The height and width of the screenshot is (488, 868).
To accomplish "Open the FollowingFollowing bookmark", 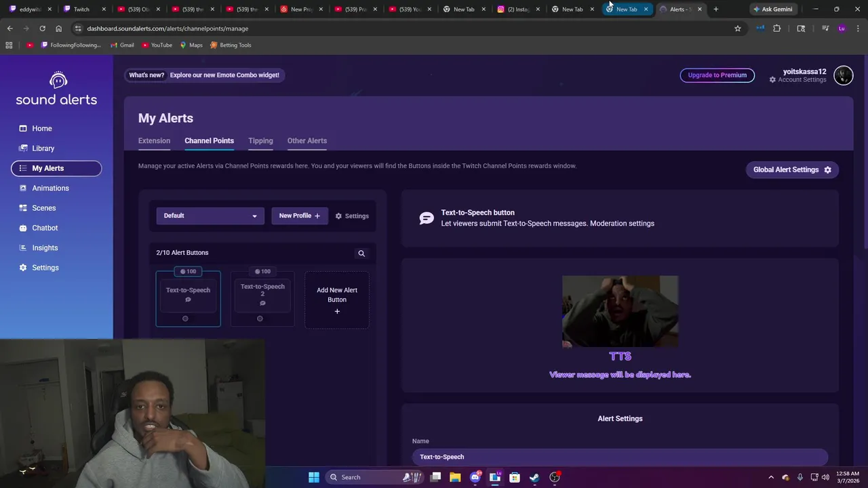I will coord(71,45).
